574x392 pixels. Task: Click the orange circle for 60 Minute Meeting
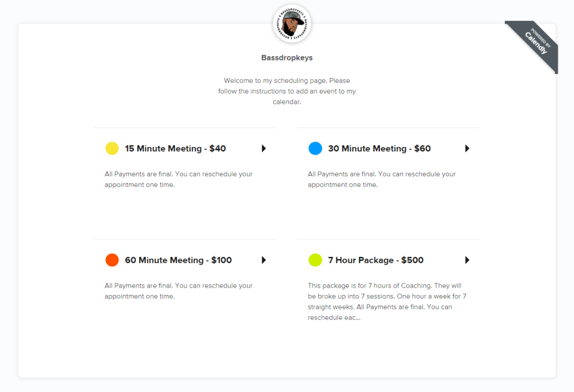point(112,260)
